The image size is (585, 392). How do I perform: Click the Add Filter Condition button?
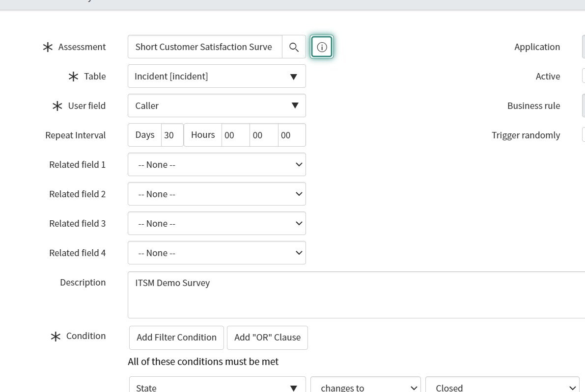point(176,338)
